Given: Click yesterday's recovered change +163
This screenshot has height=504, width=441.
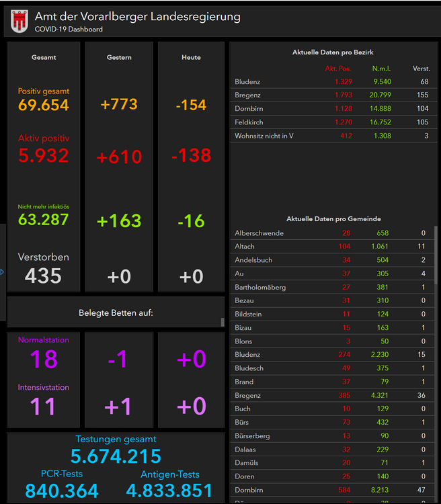Looking at the screenshot, I should coord(119,221).
